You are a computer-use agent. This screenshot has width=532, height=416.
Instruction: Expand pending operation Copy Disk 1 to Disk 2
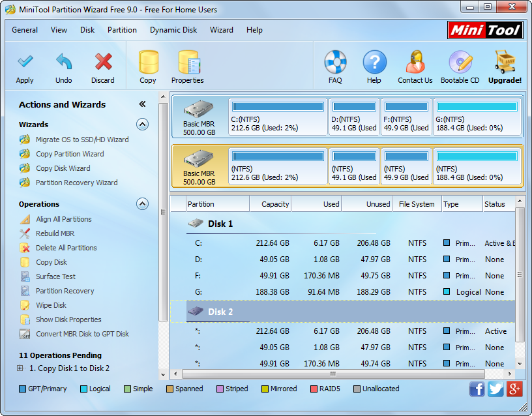(20, 368)
